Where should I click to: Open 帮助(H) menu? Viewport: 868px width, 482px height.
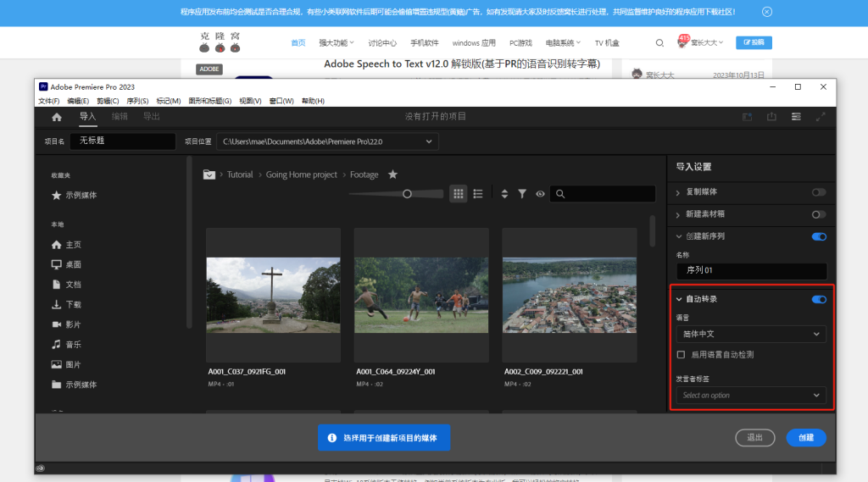(x=313, y=101)
